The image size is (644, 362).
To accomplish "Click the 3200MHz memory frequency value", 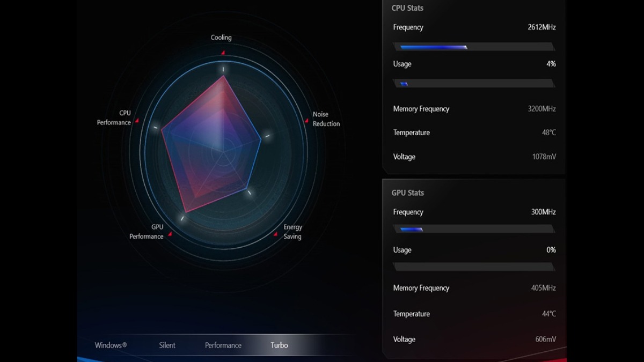I will coord(541,109).
